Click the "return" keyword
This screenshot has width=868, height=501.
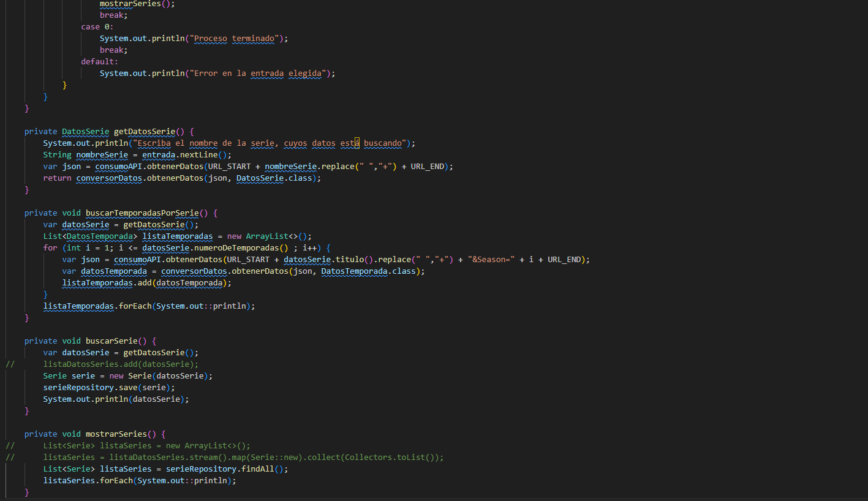pos(57,178)
